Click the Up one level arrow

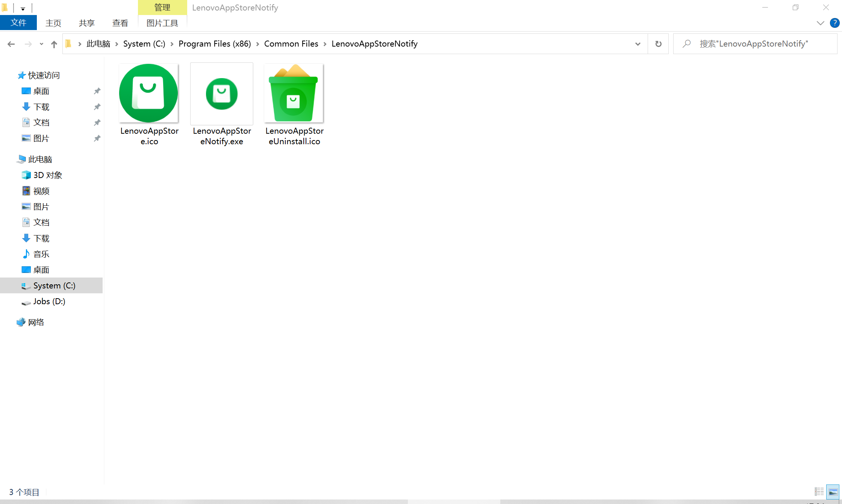(54, 44)
